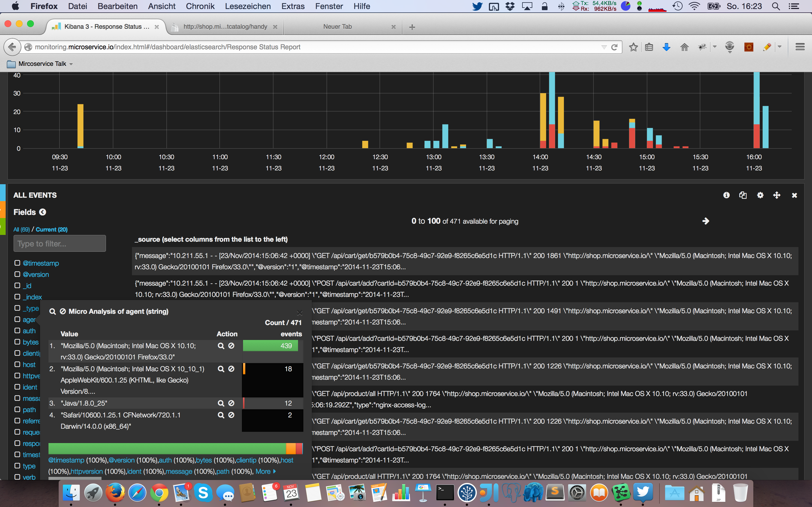Click the inspect panel icon in ALL EVENTS
Image resolution: width=812 pixels, height=507 pixels.
(x=743, y=195)
